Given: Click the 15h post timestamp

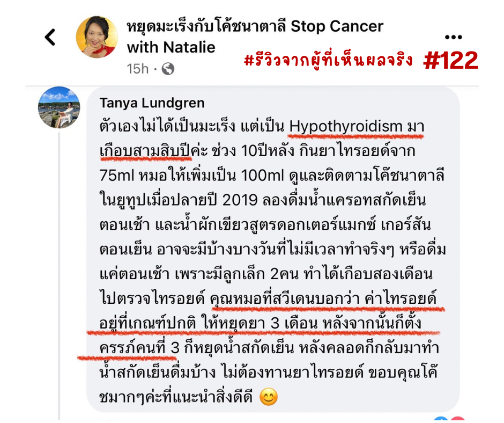Looking at the screenshot, I should (x=138, y=69).
